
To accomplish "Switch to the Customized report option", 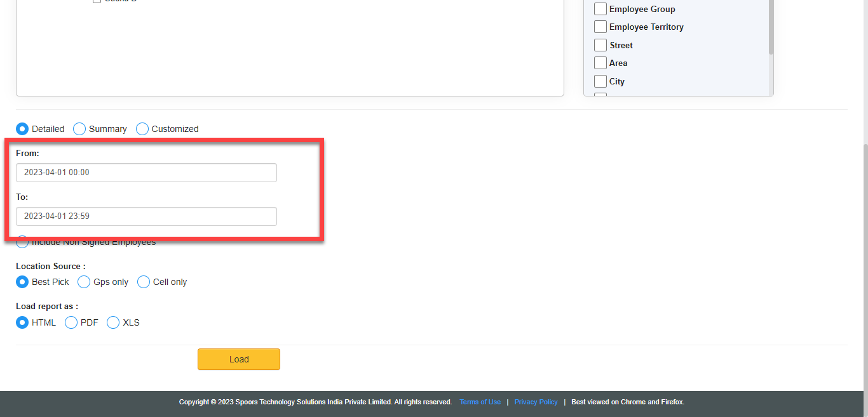I will pyautogui.click(x=142, y=129).
